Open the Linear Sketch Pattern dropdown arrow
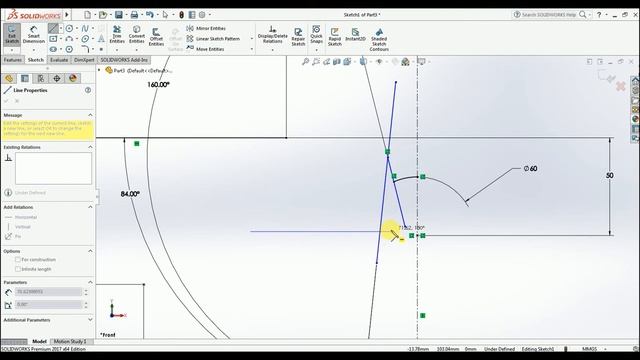640x360 pixels. pos(251,39)
